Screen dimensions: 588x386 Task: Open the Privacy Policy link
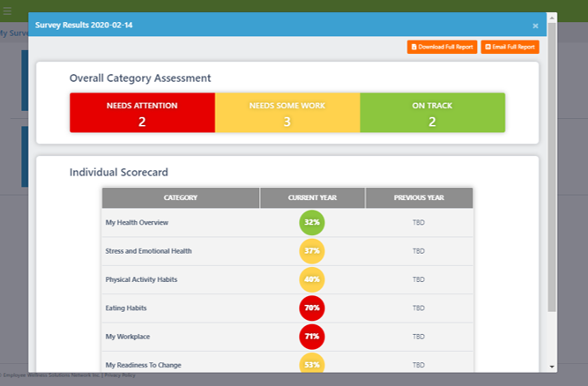pos(119,375)
